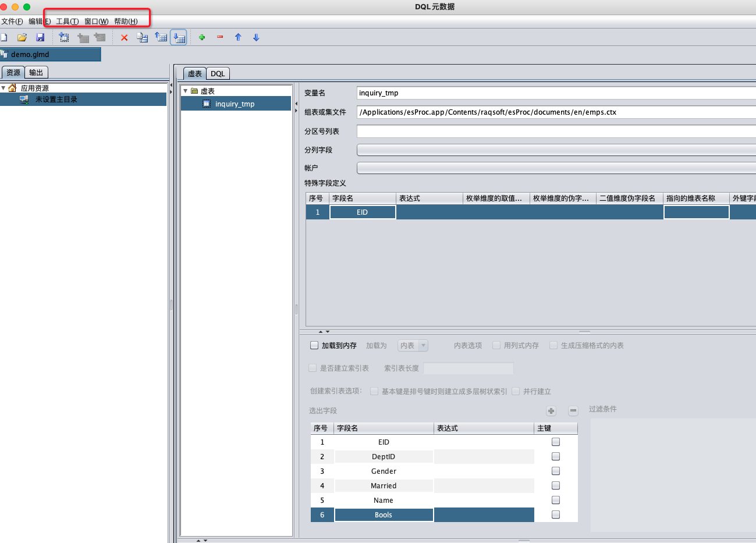Open the 分列字段 dropdown

556,150
